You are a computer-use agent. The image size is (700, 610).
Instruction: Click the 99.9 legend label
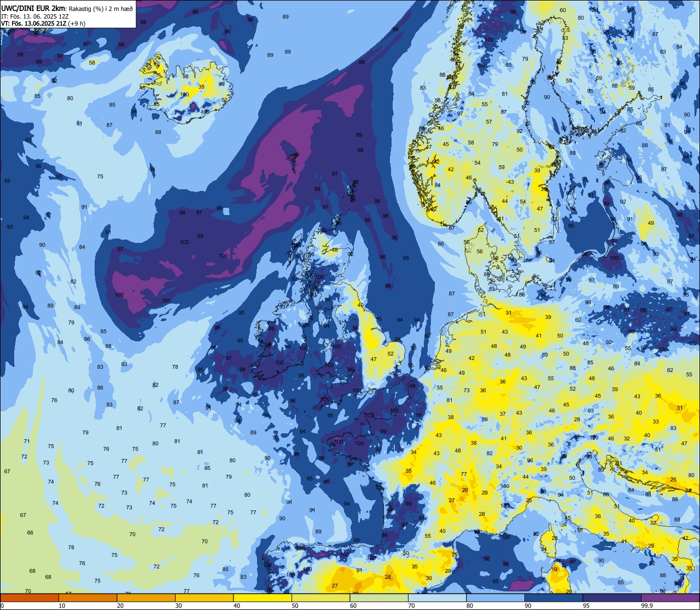pyautogui.click(x=647, y=606)
